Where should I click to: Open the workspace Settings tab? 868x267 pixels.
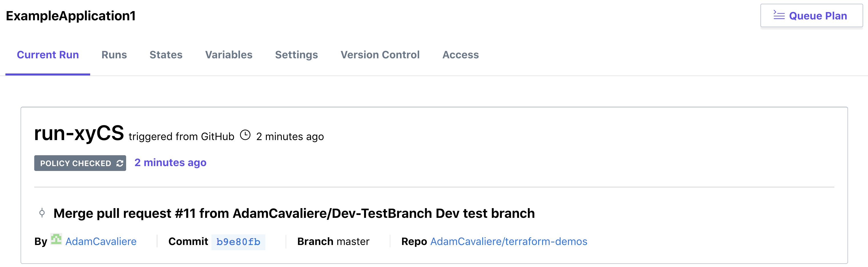(296, 55)
